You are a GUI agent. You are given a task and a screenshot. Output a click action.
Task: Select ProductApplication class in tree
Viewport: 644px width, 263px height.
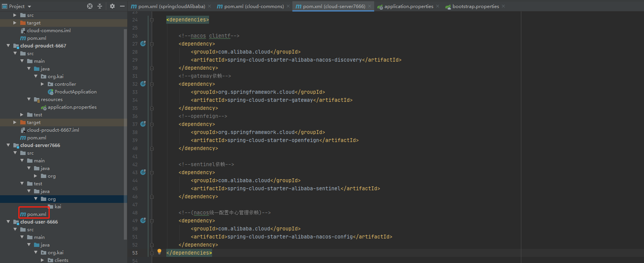[76, 92]
